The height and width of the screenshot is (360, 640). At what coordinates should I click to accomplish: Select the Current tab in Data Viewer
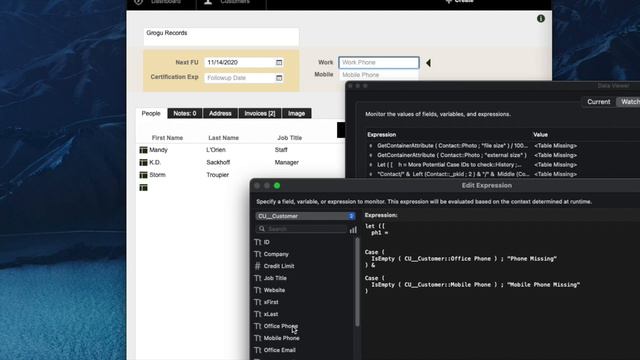[599, 102]
